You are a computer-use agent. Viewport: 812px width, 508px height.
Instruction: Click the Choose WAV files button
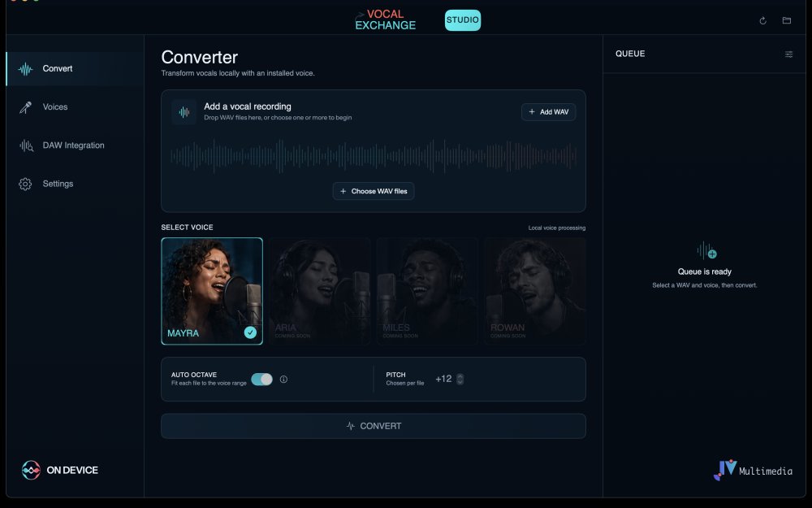[374, 191]
